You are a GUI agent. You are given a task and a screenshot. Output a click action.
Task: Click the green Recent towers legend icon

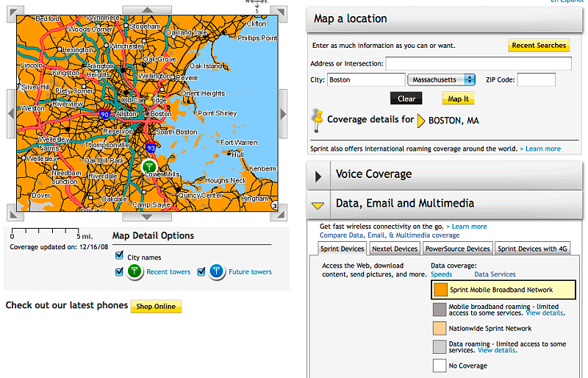[x=135, y=271]
